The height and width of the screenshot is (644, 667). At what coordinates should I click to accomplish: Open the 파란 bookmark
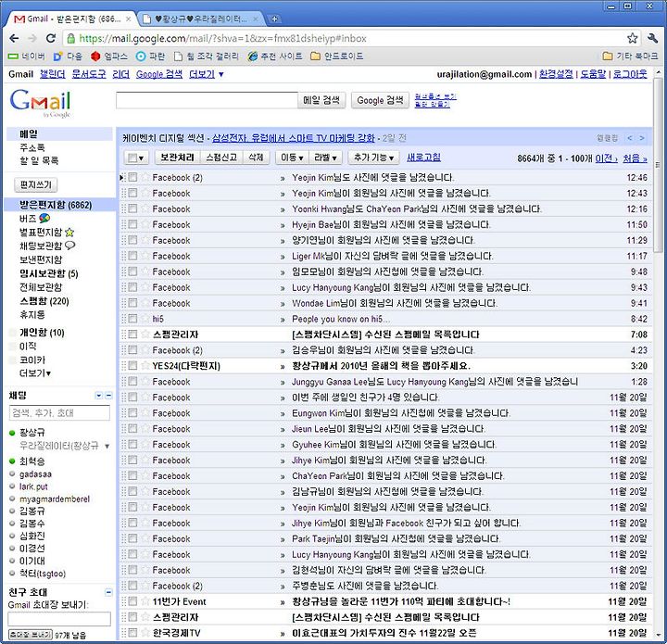coord(150,57)
